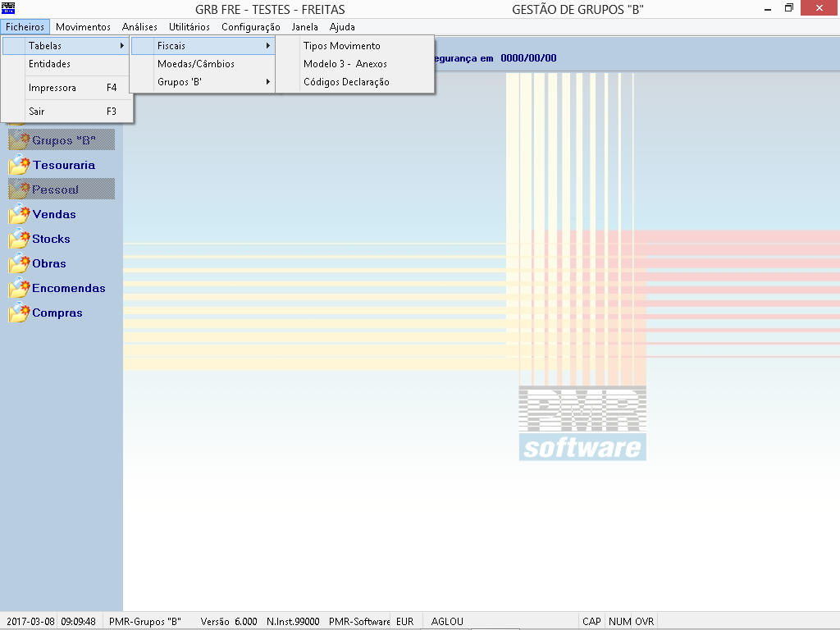Expand the Grupos 'B' submenu arrow

coord(268,82)
